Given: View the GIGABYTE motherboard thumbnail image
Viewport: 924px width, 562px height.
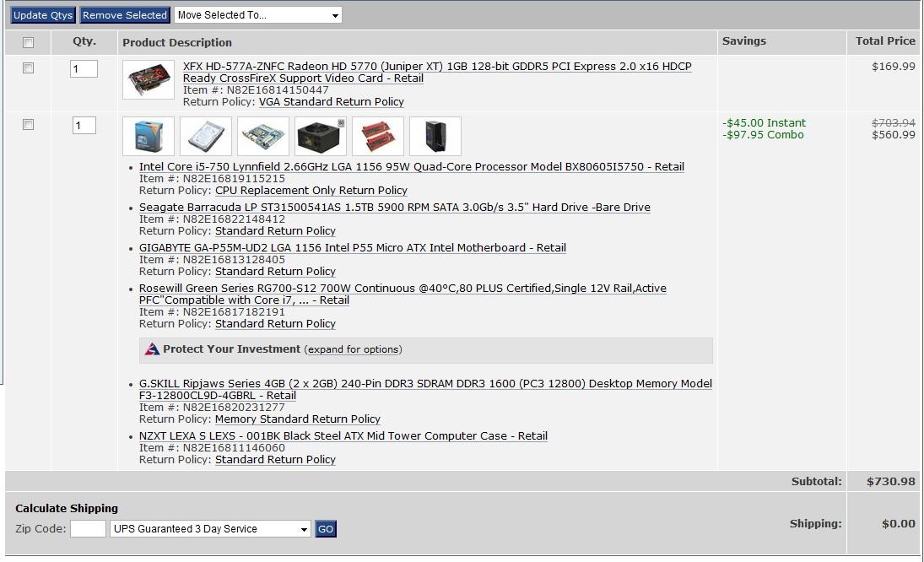Looking at the screenshot, I should coord(263,136).
